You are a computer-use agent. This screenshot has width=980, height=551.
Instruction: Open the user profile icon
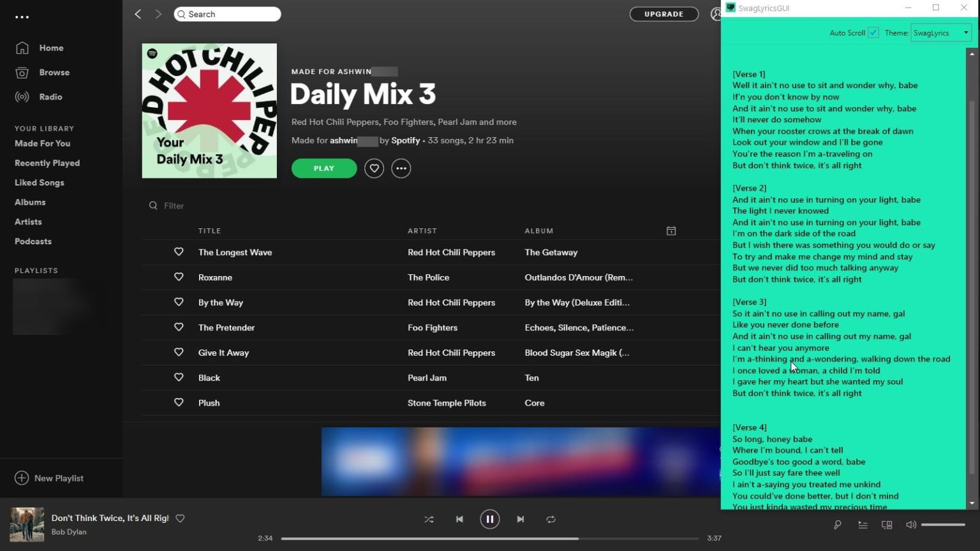tap(716, 14)
